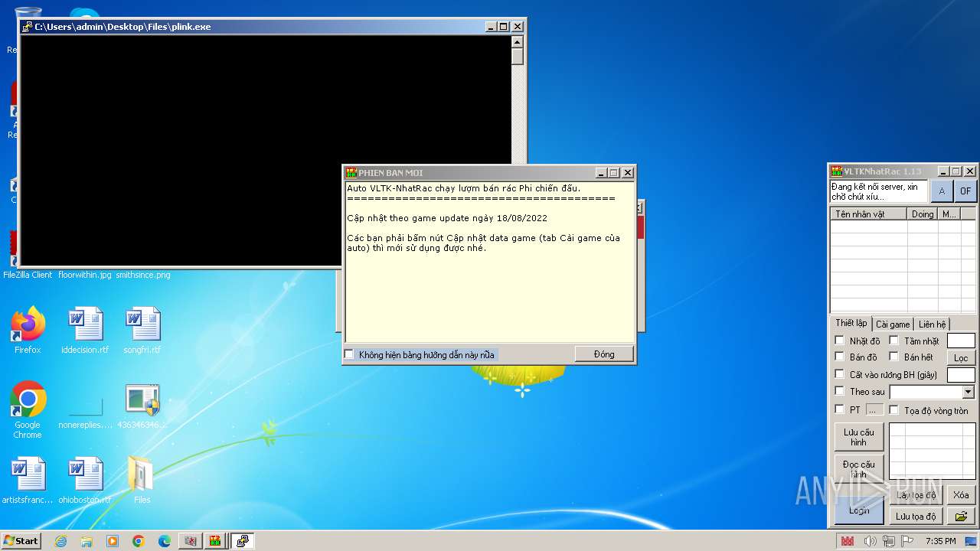The image size is (980, 551).
Task: Click the open folder icon button in VLTKNhatRac
Action: pos(961,517)
